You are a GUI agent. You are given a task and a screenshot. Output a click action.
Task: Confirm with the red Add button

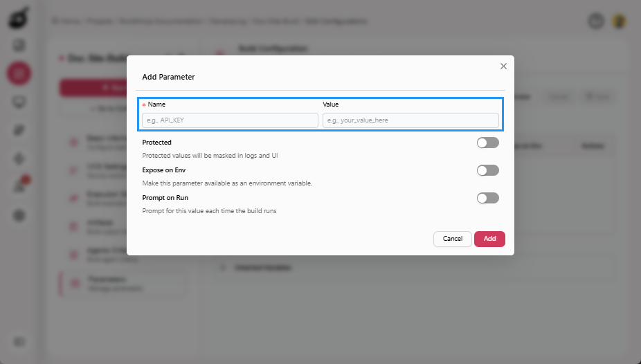pyautogui.click(x=489, y=239)
